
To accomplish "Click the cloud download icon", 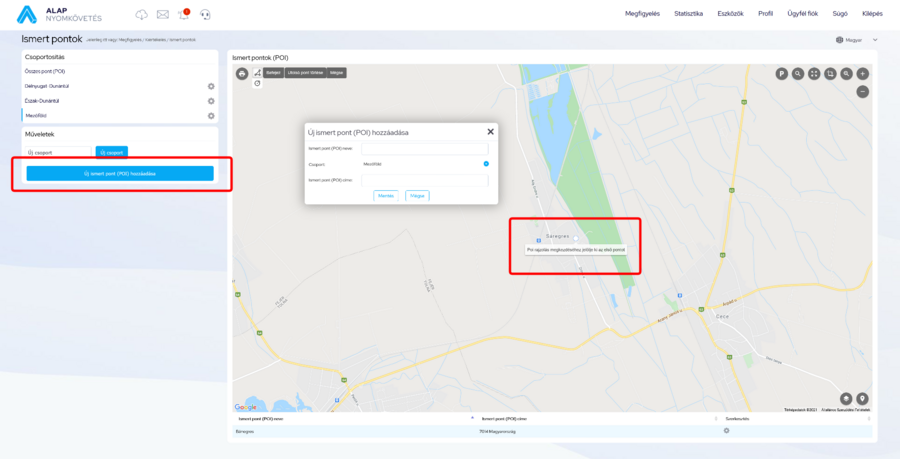I will (x=141, y=14).
